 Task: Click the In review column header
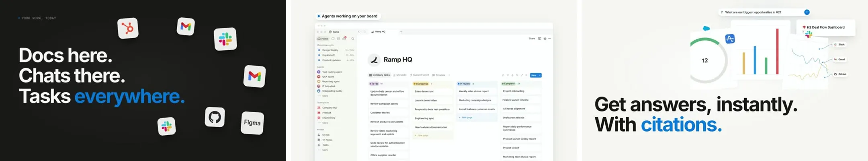464,84
